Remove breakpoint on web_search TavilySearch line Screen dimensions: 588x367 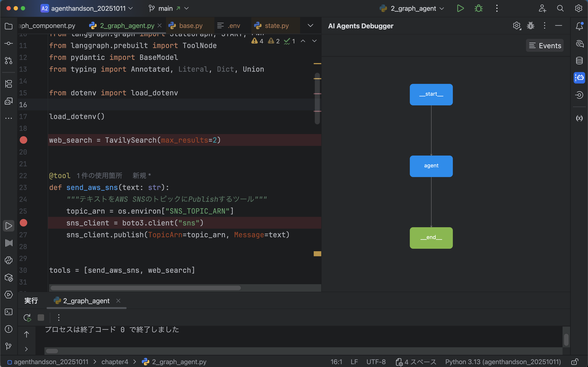23,140
